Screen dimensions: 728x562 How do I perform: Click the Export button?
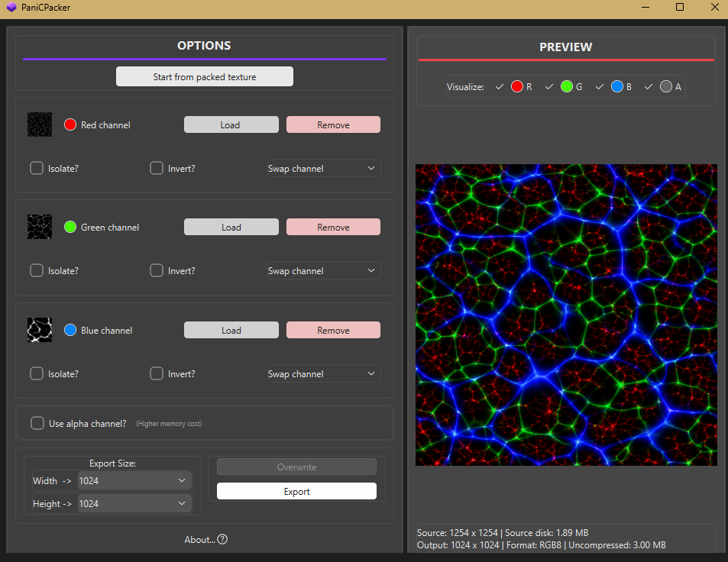click(x=296, y=491)
